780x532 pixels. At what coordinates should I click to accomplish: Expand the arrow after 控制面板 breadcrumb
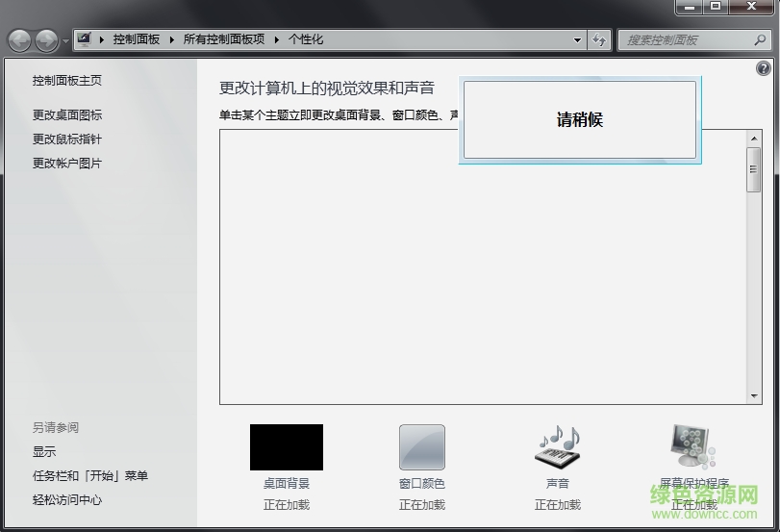pos(172,39)
